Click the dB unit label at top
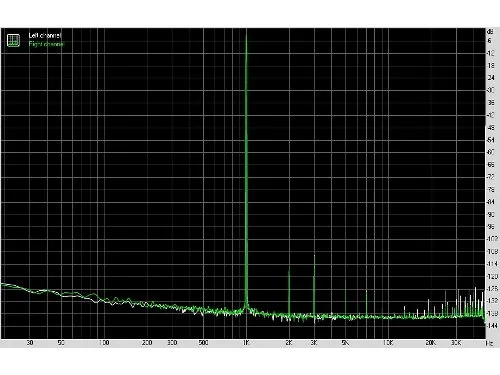Image resolution: width=500 pixels, height=375 pixels. pos(490,32)
